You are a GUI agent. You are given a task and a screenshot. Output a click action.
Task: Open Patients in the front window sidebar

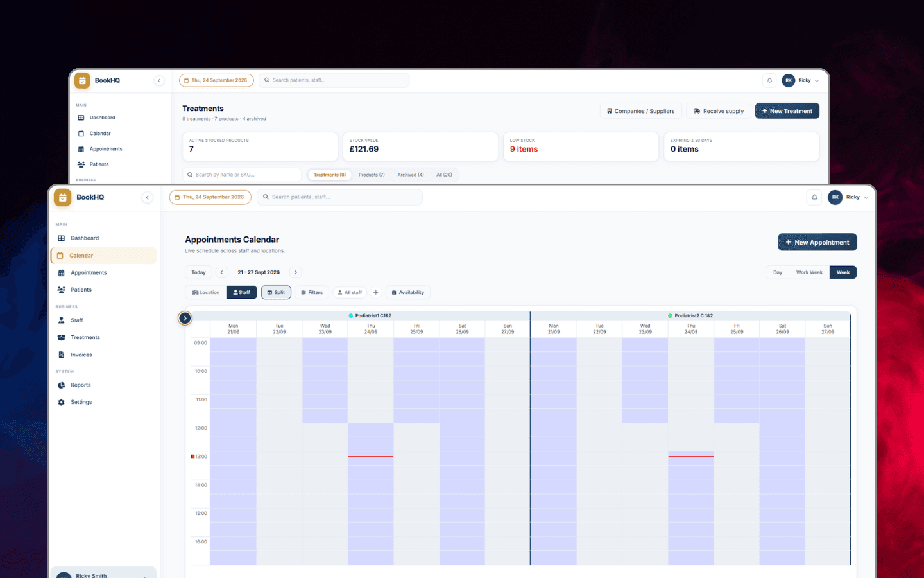(103, 290)
